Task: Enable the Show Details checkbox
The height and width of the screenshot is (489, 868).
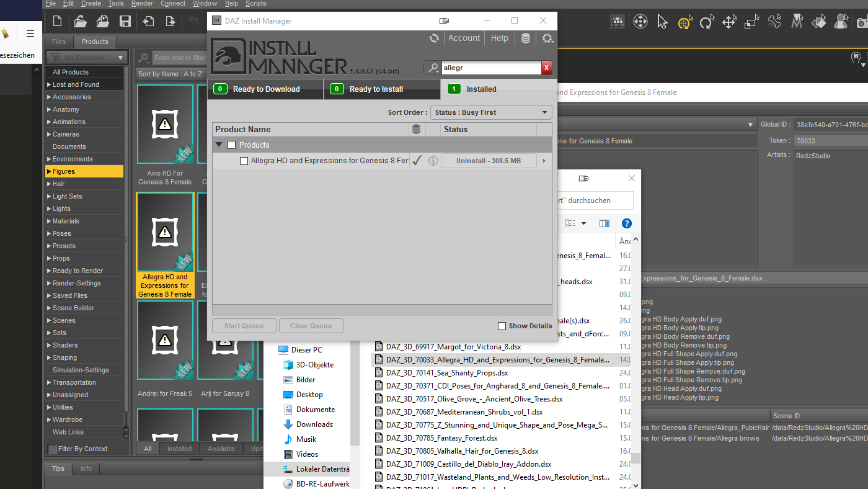Action: pyautogui.click(x=502, y=326)
